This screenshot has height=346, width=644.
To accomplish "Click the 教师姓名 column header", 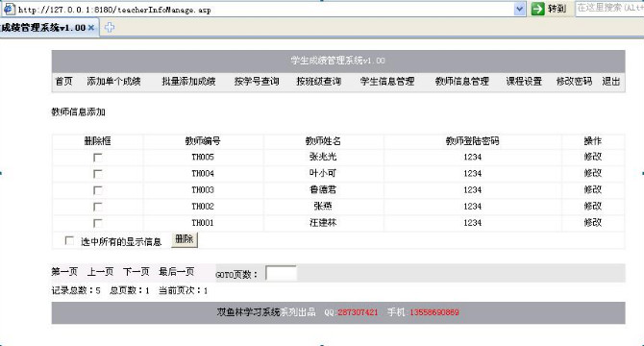I will [x=323, y=141].
